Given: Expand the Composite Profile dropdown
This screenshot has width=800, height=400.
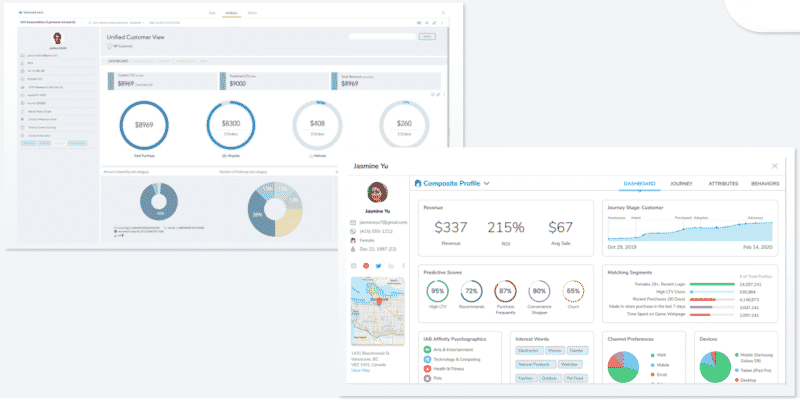Looking at the screenshot, I should pyautogui.click(x=486, y=184).
